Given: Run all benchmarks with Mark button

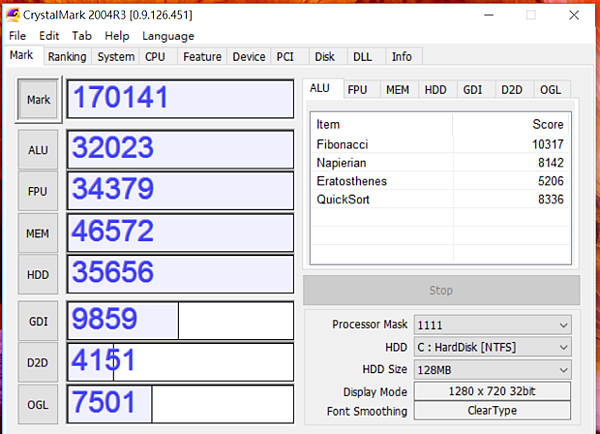Looking at the screenshot, I should click(x=38, y=100).
